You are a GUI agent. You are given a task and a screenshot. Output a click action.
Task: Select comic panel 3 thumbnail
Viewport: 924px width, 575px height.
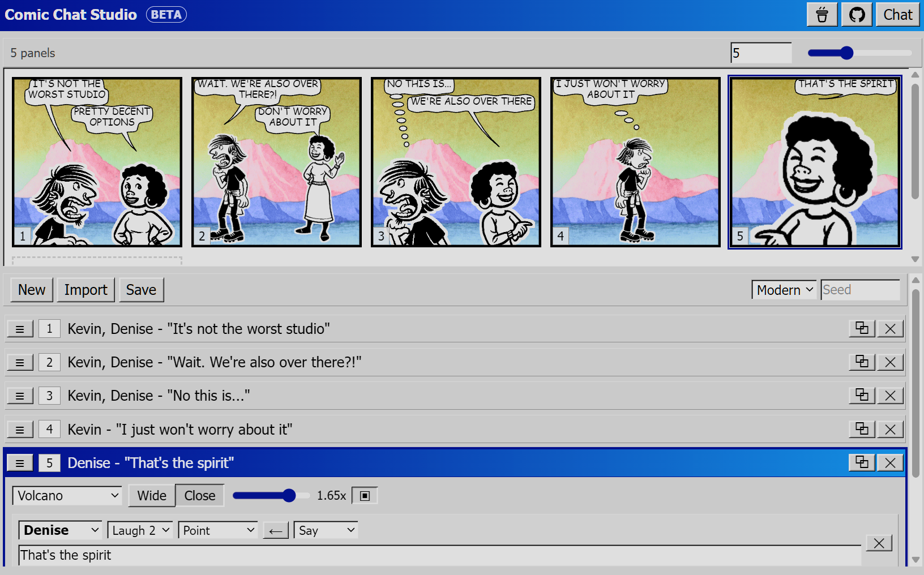click(456, 162)
